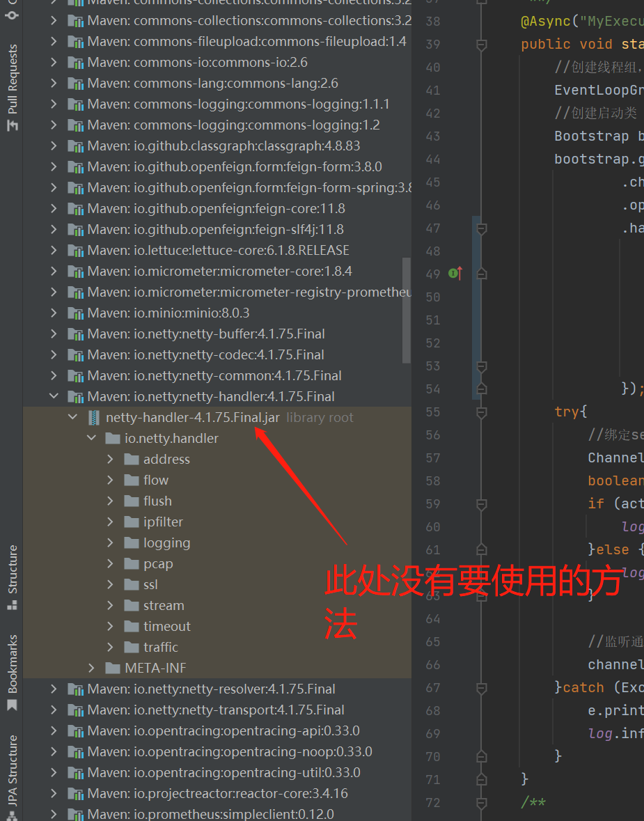The width and height of the screenshot is (644, 821).
Task: Click the pcap folder icon
Action: point(132,564)
